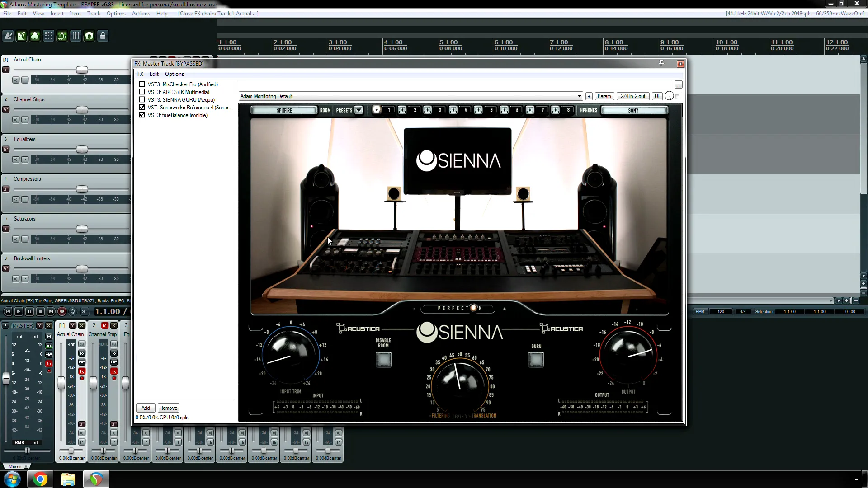Open the SPITFIRE room selector
The width and height of the screenshot is (868, 488).
[x=284, y=110]
